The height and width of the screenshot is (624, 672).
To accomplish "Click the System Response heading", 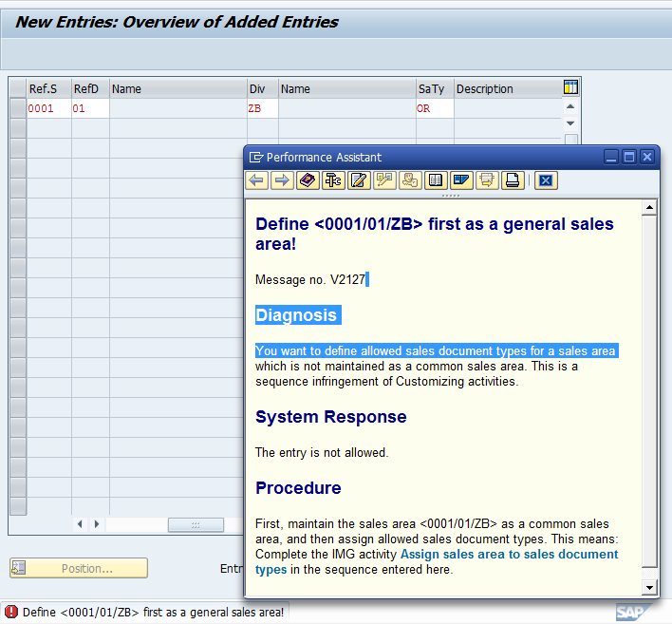I will point(331,417).
